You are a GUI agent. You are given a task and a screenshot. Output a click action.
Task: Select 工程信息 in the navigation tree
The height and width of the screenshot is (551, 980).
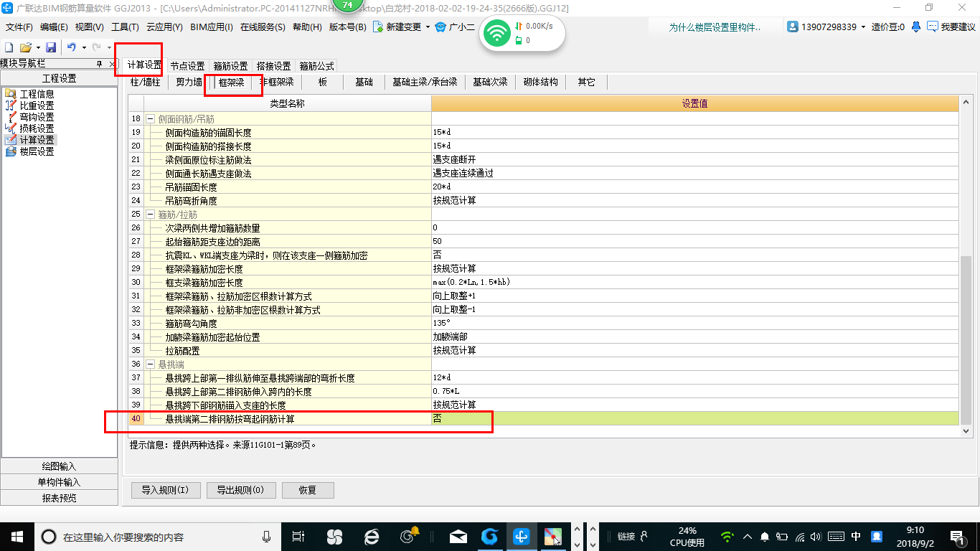pyautogui.click(x=37, y=94)
